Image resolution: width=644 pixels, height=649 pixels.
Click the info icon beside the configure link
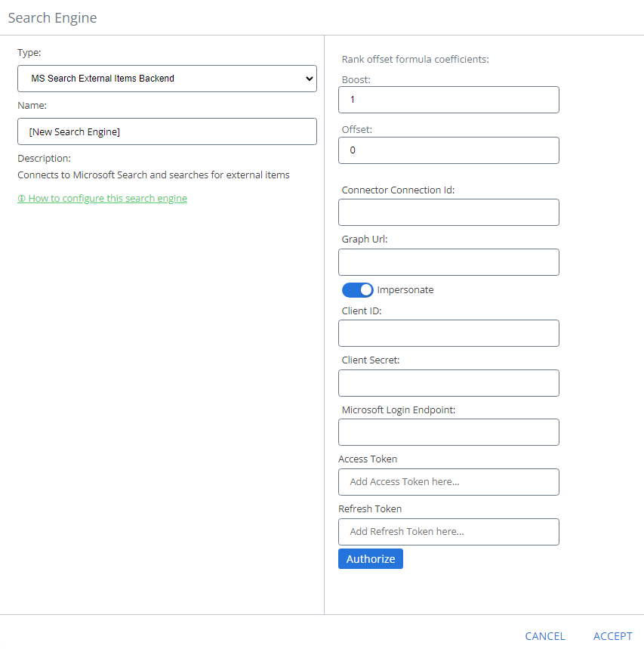(x=21, y=199)
